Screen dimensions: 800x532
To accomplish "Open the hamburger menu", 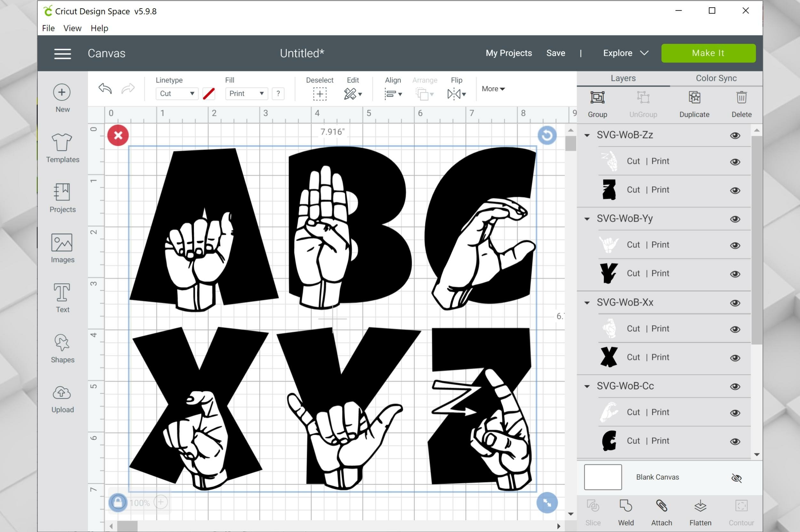I will [x=62, y=54].
